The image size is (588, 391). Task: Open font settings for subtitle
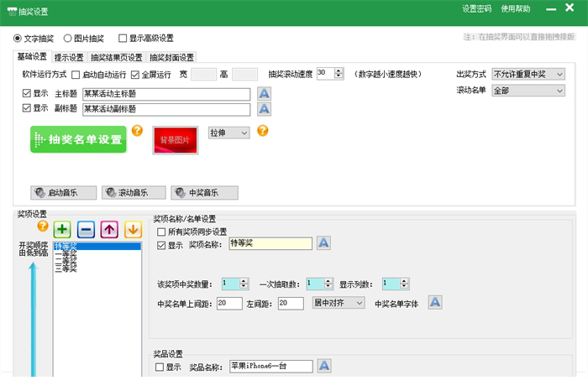264,109
